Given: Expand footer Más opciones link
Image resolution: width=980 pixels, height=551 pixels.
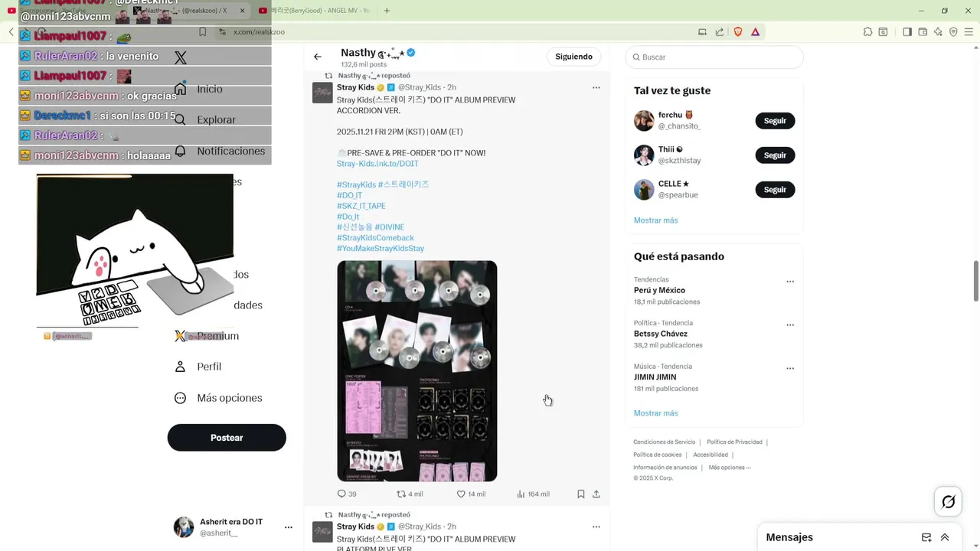Looking at the screenshot, I should point(730,468).
